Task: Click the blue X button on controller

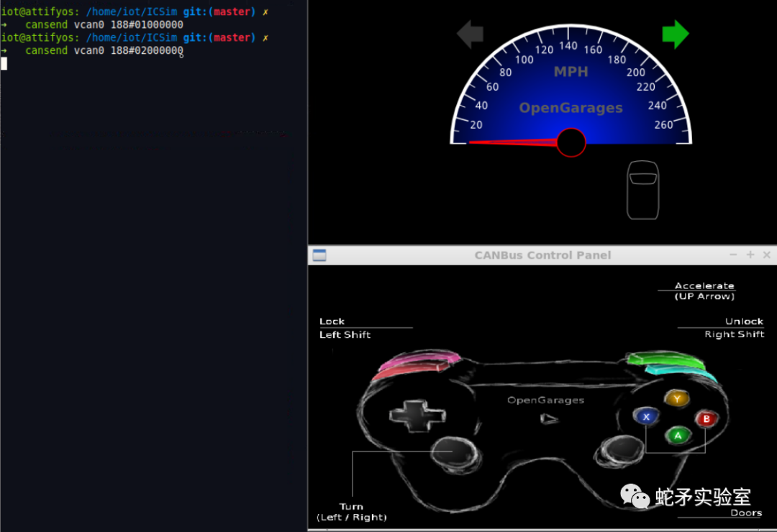Action: 645,416
